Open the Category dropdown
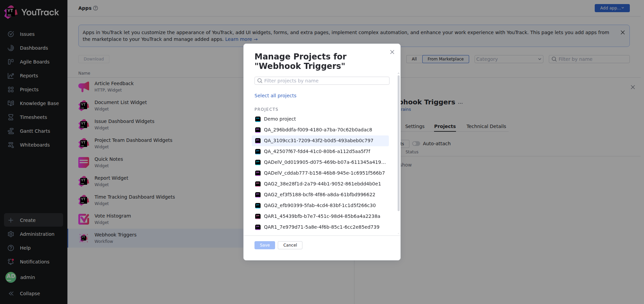 [x=509, y=59]
